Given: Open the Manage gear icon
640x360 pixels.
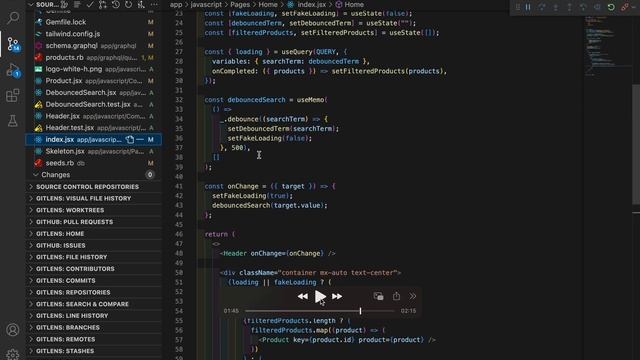Looking at the screenshot, I should (x=13, y=354).
